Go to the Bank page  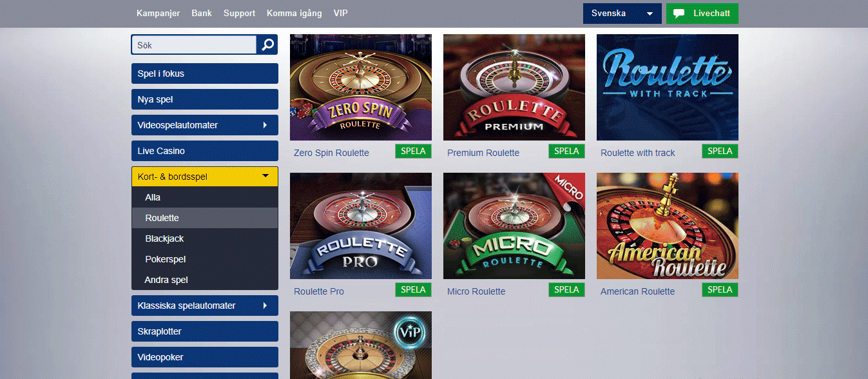202,13
